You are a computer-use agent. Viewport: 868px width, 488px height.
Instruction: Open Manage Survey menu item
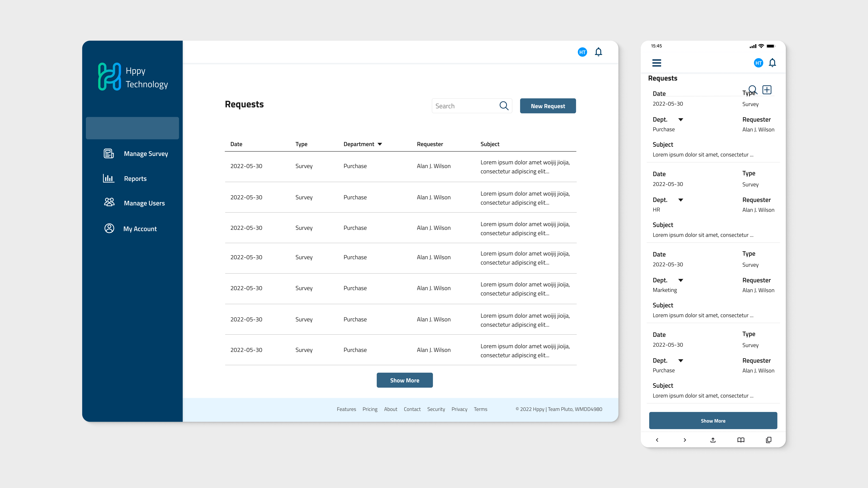point(146,154)
